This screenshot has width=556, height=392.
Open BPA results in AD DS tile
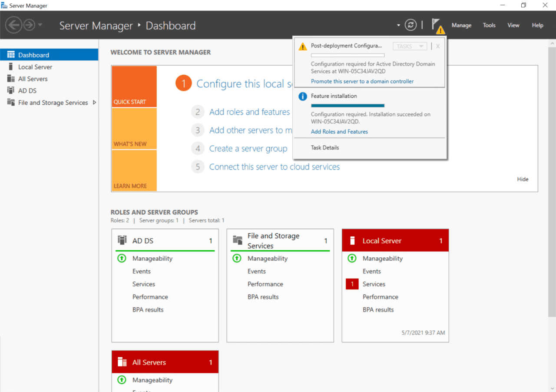(148, 310)
